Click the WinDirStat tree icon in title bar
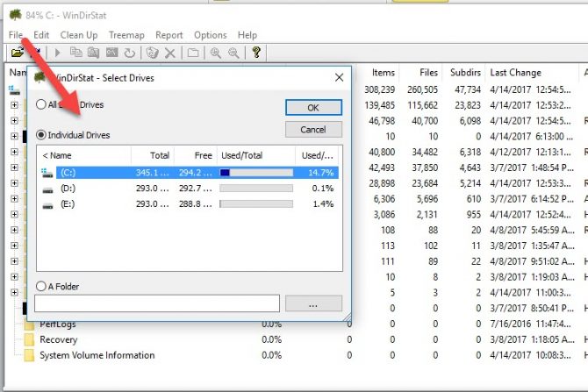The image size is (588, 392). click(16, 15)
